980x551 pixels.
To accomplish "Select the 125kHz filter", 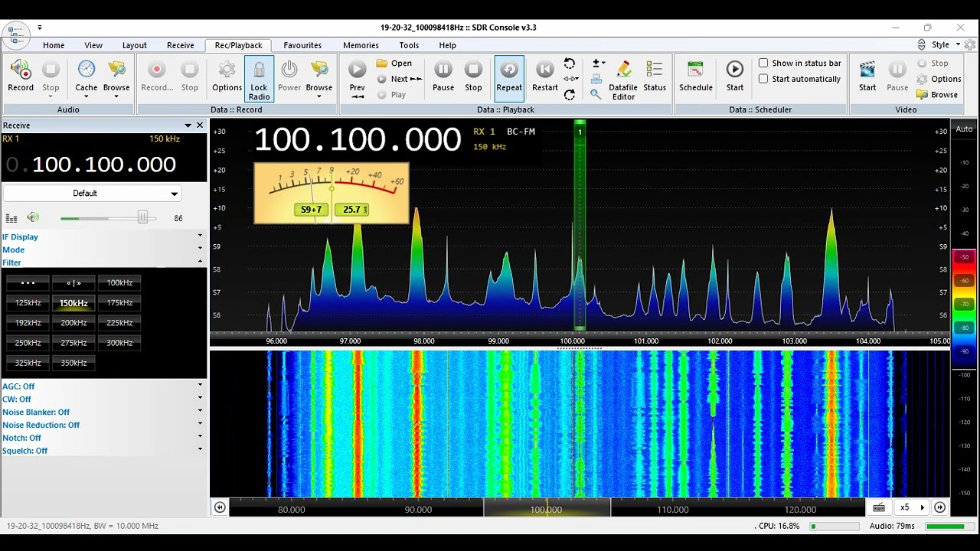I will pyautogui.click(x=28, y=303).
